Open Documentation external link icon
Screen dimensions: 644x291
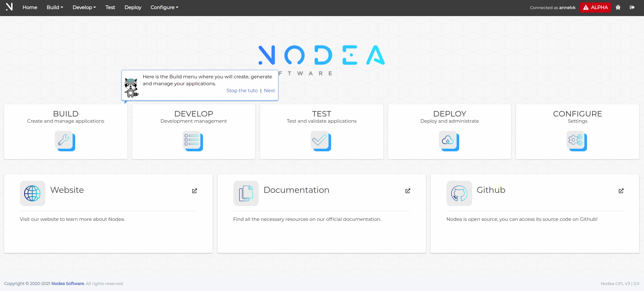pyautogui.click(x=408, y=191)
